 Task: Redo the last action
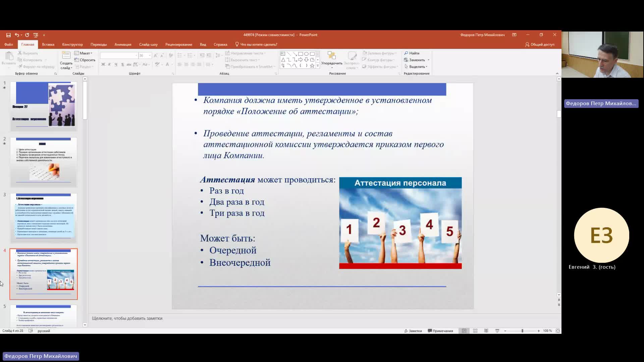pos(27,35)
